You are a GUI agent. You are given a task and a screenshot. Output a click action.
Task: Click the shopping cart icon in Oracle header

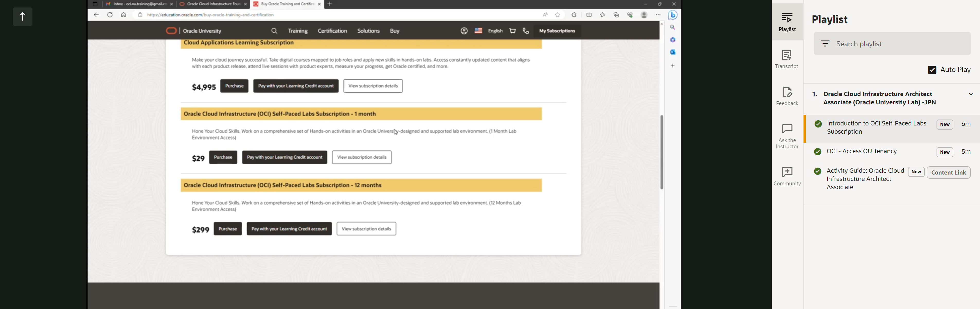(x=512, y=31)
